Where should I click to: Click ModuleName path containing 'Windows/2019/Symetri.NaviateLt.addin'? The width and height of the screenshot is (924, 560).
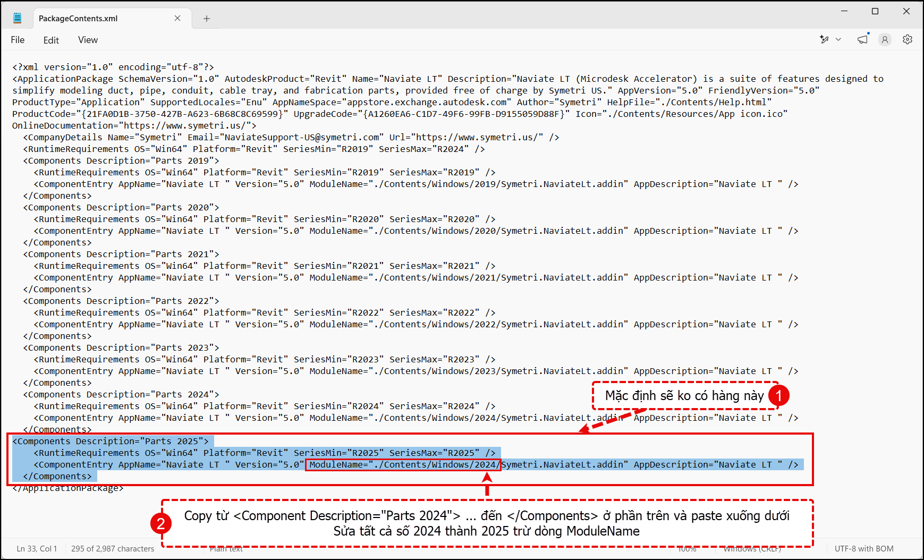pos(469,184)
